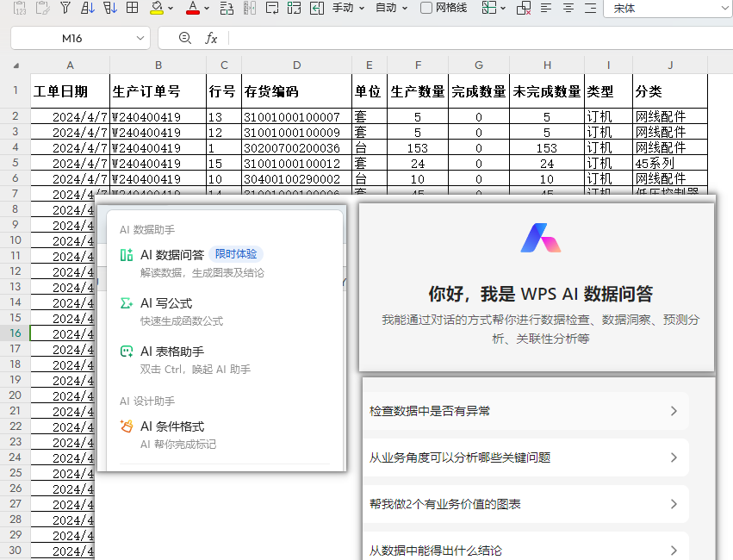Click the WPS AI logo

(540, 238)
